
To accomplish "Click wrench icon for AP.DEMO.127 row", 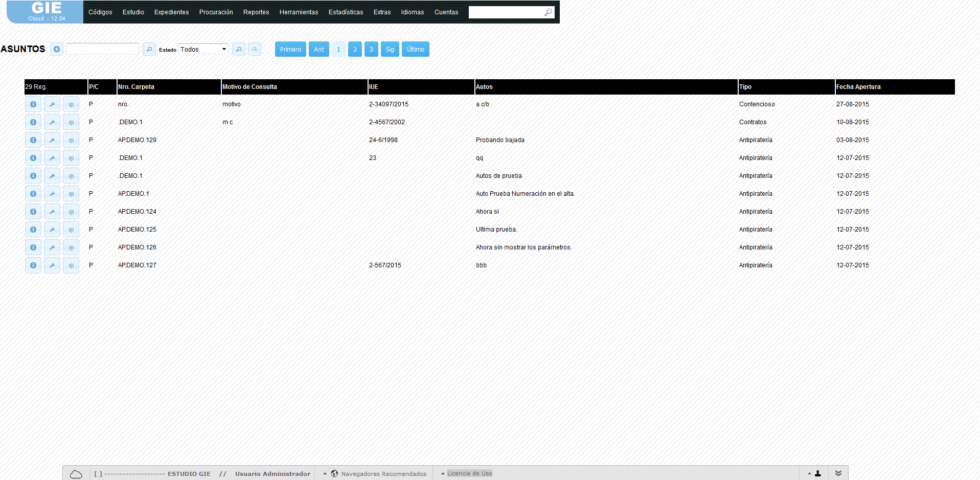I will (x=52, y=265).
